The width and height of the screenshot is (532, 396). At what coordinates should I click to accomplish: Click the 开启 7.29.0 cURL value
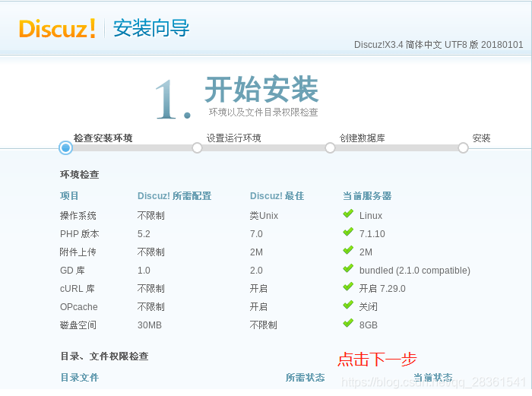point(382,289)
